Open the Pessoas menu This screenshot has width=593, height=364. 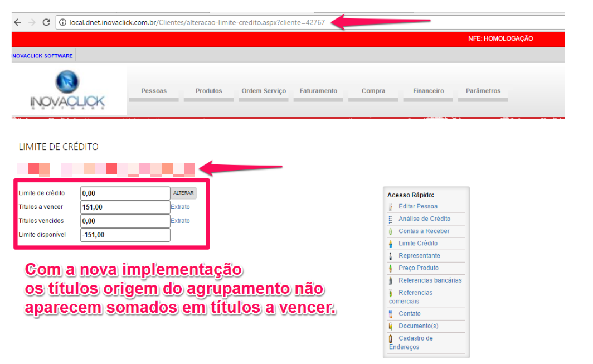point(154,91)
